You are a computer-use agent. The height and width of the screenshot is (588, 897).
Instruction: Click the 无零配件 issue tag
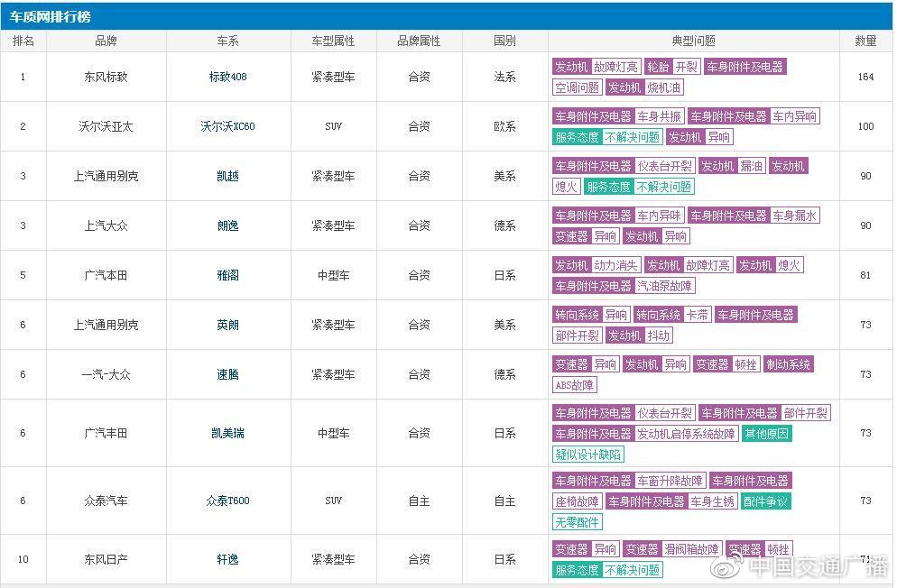coord(578,522)
